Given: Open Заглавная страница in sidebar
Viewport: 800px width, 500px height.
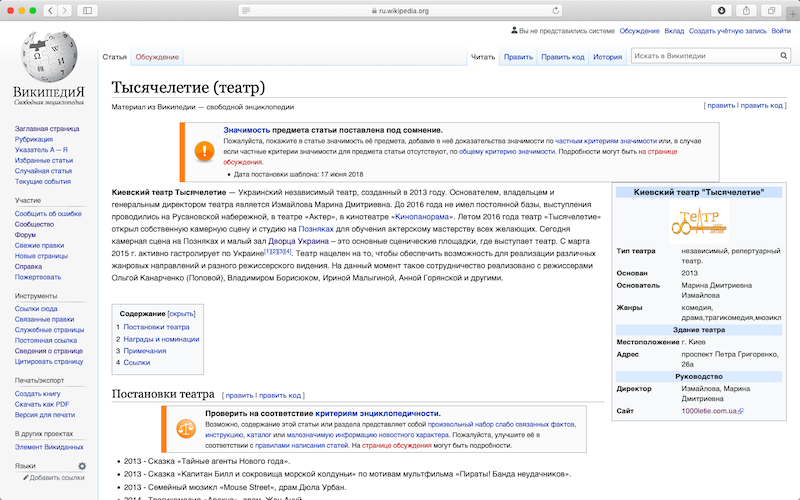Looking at the screenshot, I should pyautogui.click(x=47, y=129).
